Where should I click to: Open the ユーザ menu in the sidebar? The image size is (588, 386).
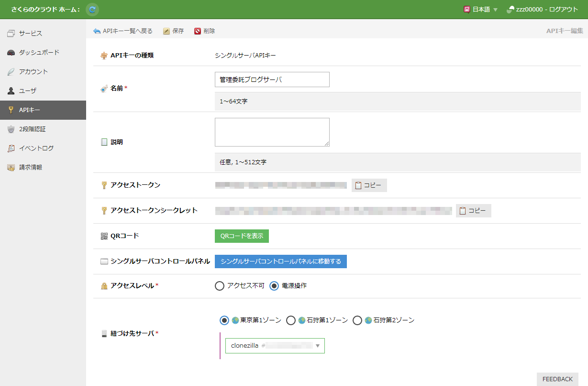click(x=28, y=91)
